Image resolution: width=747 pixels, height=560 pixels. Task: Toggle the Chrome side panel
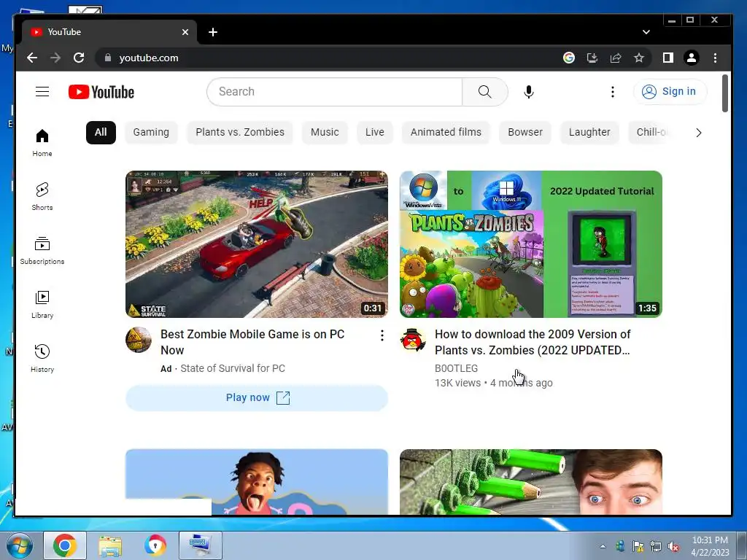coord(668,58)
